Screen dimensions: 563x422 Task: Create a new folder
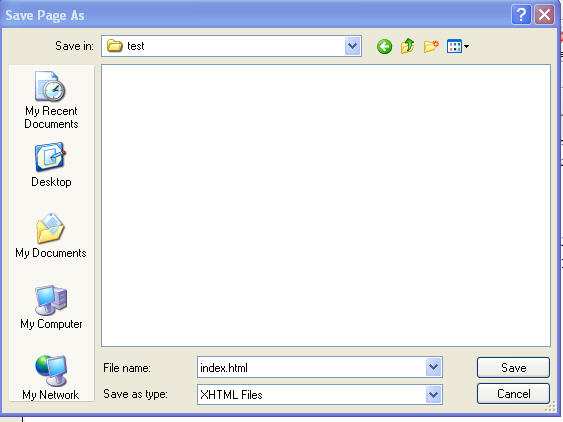431,46
